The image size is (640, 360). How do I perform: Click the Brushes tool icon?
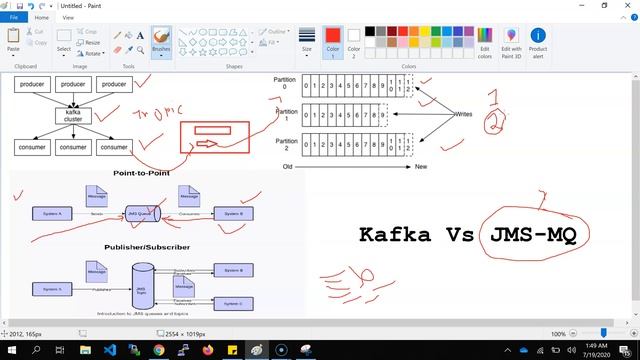[161, 36]
